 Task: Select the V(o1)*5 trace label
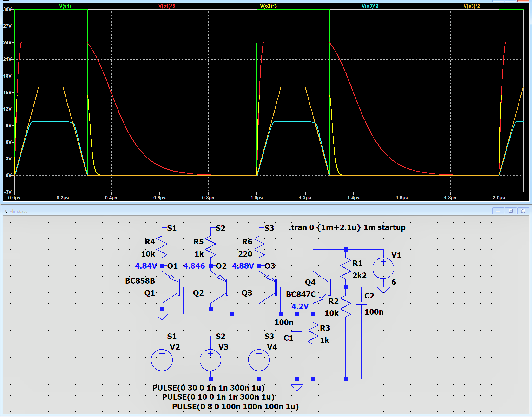tap(167, 6)
